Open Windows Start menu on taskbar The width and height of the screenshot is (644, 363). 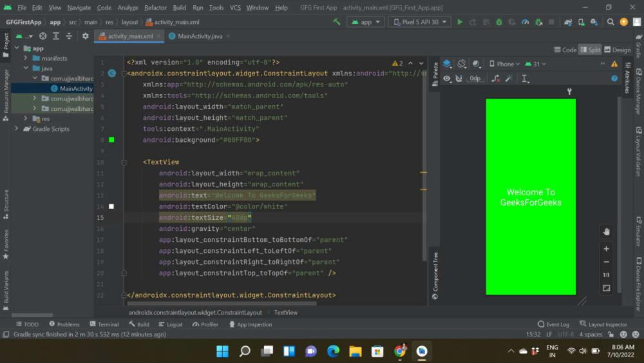222,351
